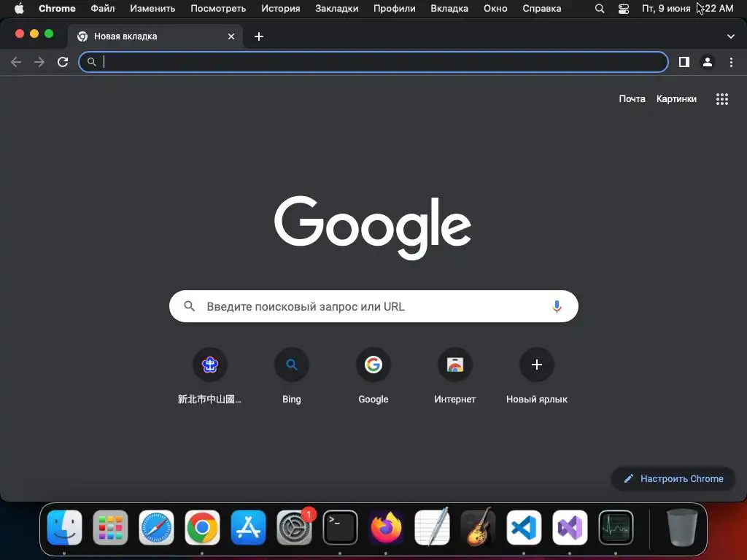Click the Chrome icon in the Dock
The width and height of the screenshot is (747, 560).
click(203, 528)
